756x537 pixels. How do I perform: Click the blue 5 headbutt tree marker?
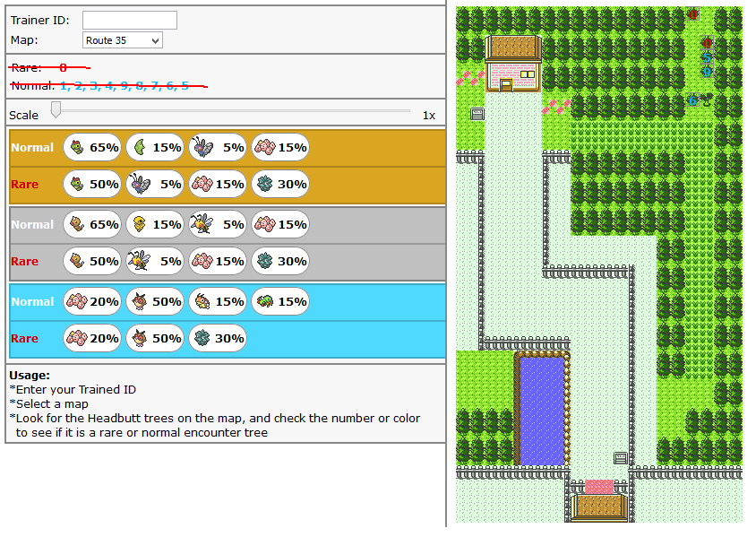pyautogui.click(x=707, y=57)
